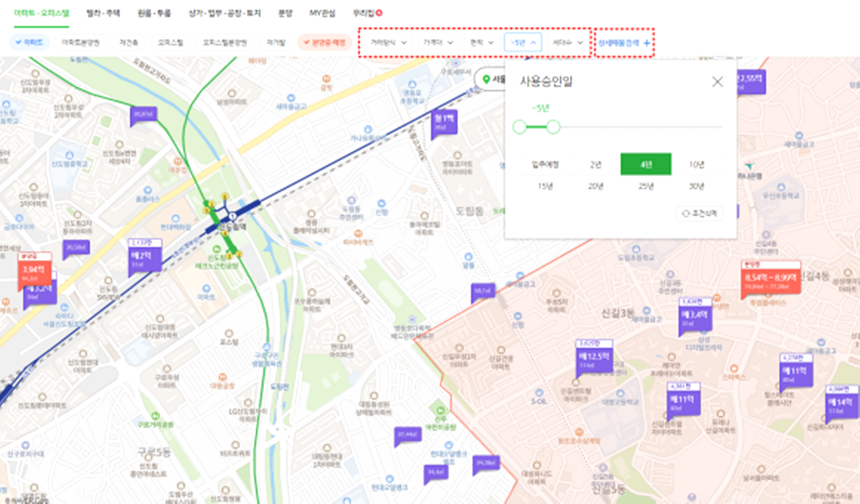Open the 세대수 dropdown filter
This screenshot has height=504, width=860.
[568, 43]
